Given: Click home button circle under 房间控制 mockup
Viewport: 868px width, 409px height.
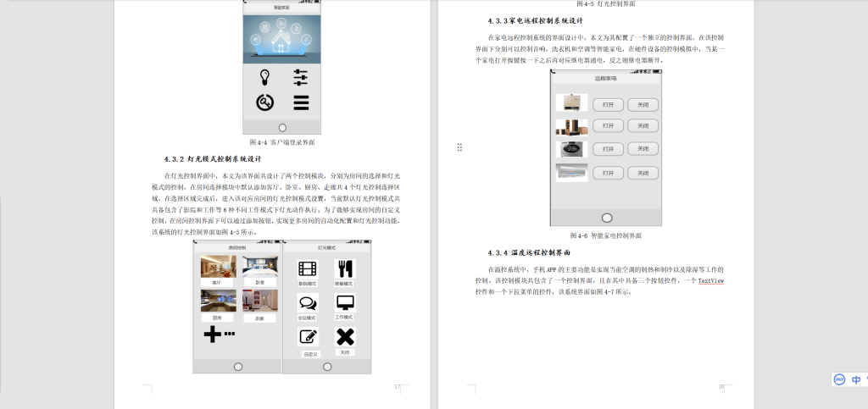Looking at the screenshot, I should (x=238, y=367).
